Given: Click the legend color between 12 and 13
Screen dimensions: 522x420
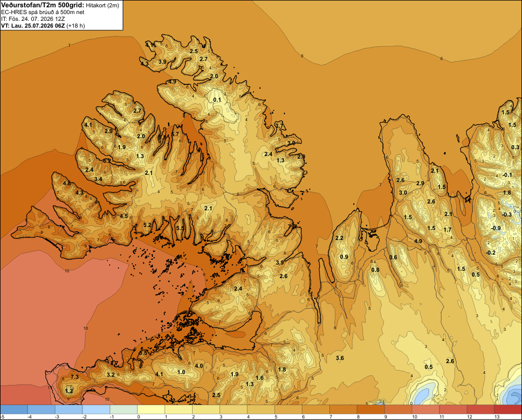Looking at the screenshot, I should (480, 409).
